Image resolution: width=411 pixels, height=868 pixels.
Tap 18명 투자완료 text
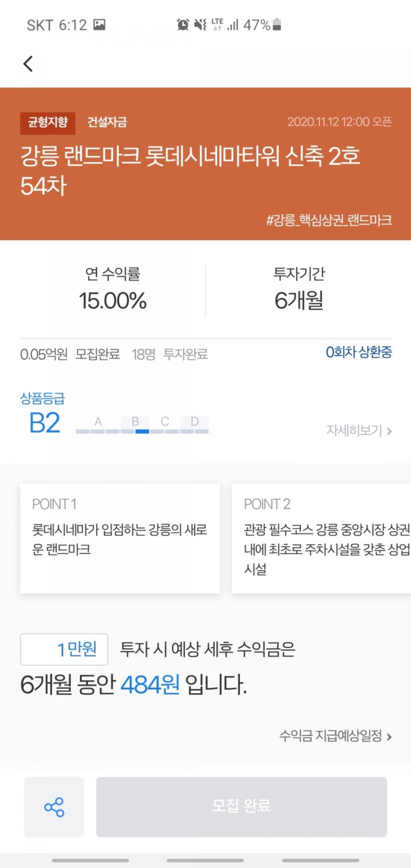click(170, 354)
